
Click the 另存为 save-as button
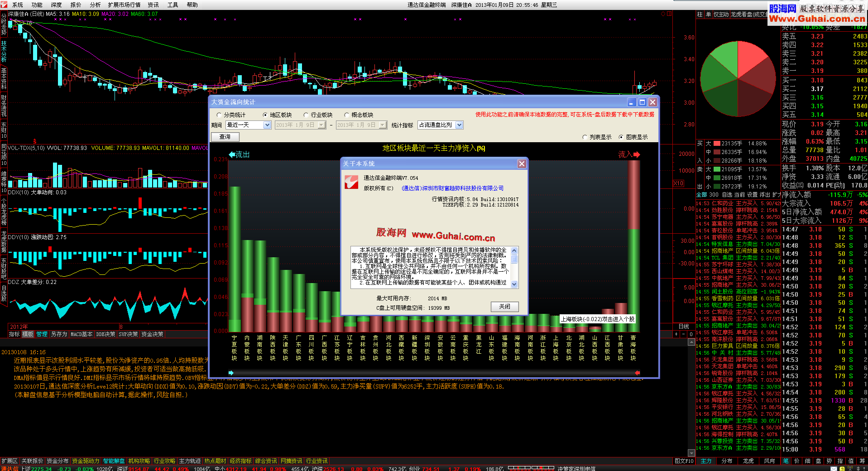[x=59, y=334]
